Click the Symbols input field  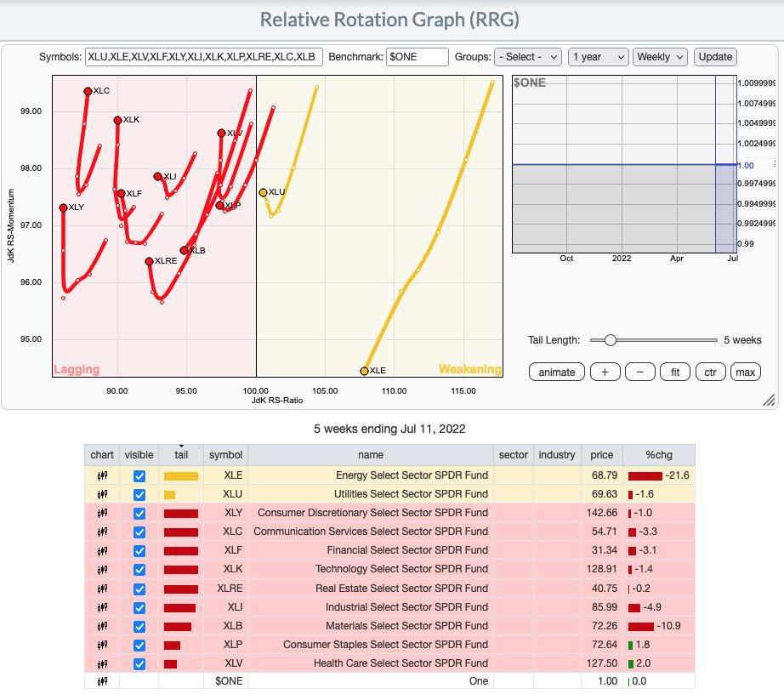point(204,57)
